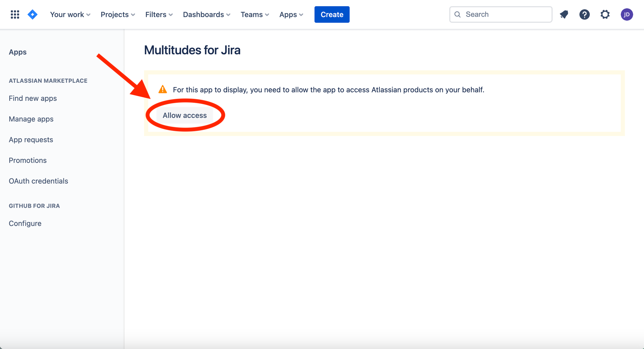Open the Teams menu
This screenshot has height=349, width=644.
coord(255,14)
